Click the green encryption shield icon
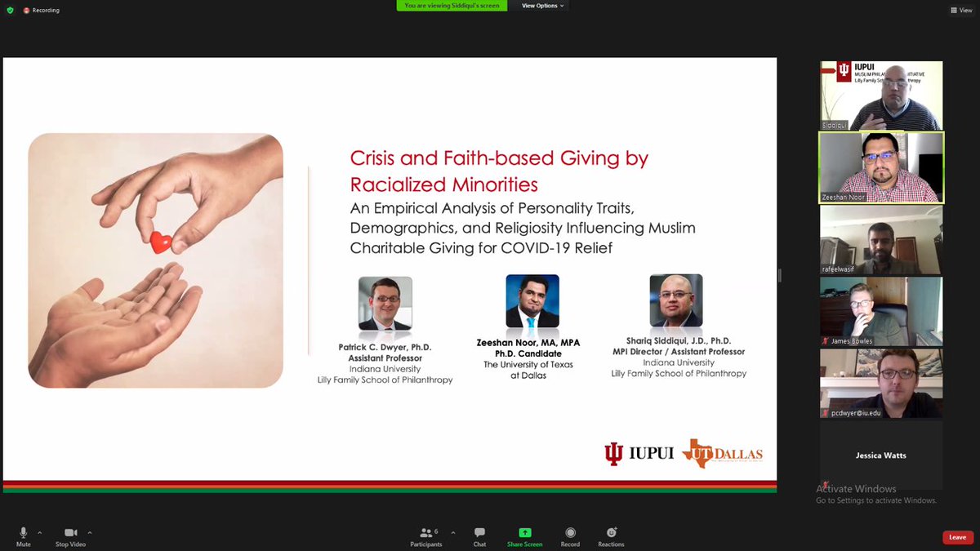 [x=9, y=10]
